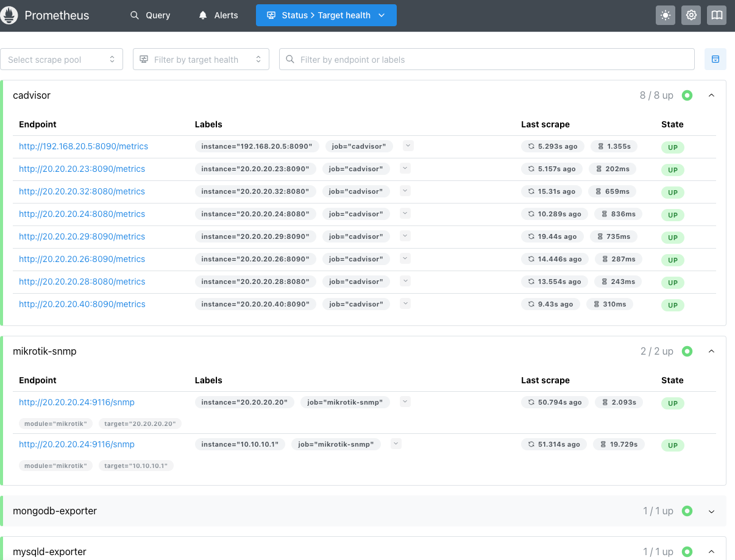735x560 pixels.
Task: Open the Filter by target health dropdown
Action: [x=201, y=59]
